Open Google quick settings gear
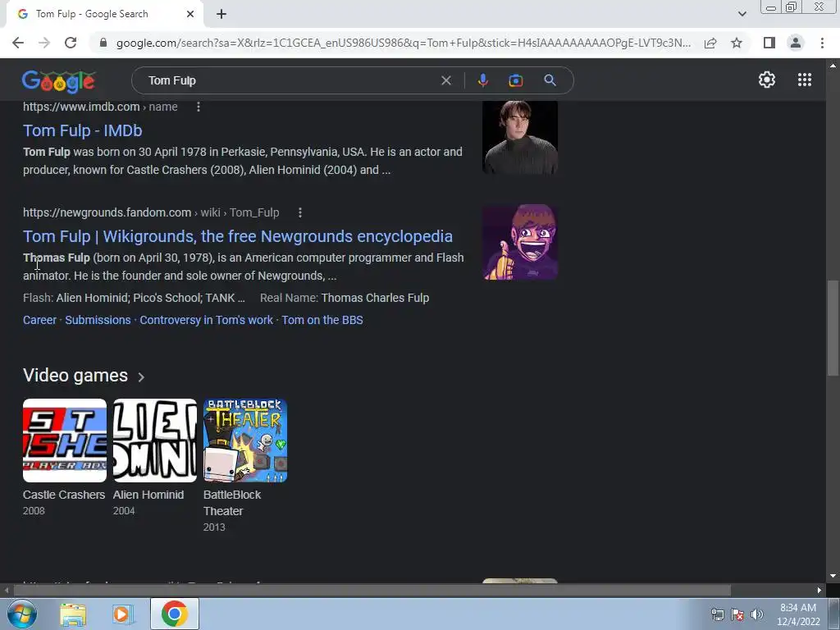Screen dimensions: 840x630 tap(767, 80)
